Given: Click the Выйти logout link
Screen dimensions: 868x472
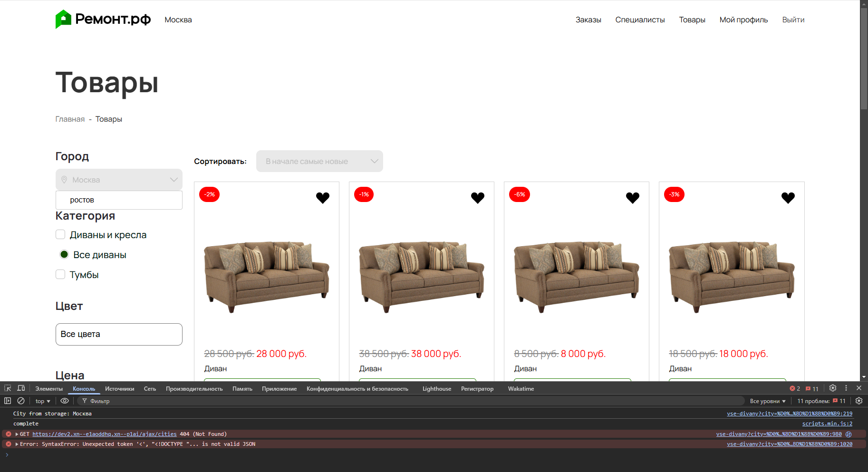Looking at the screenshot, I should tap(793, 19).
